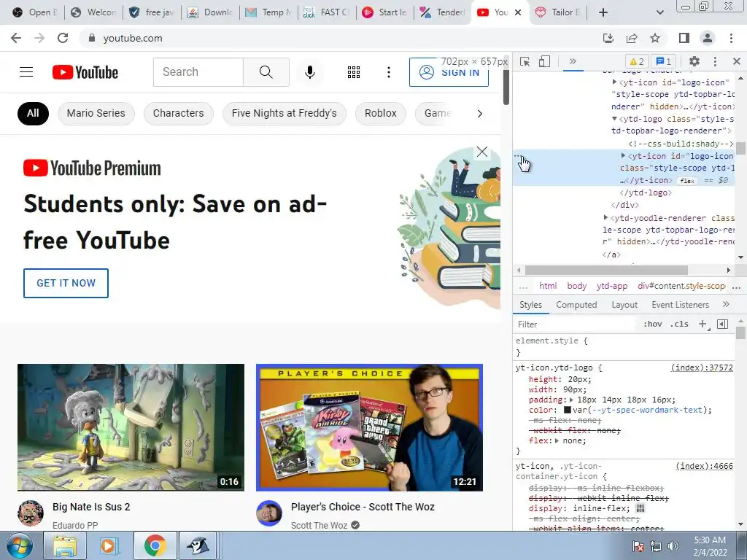747x560 pixels.
Task: Open the YouTube apps grid icon
Action: coord(354,72)
